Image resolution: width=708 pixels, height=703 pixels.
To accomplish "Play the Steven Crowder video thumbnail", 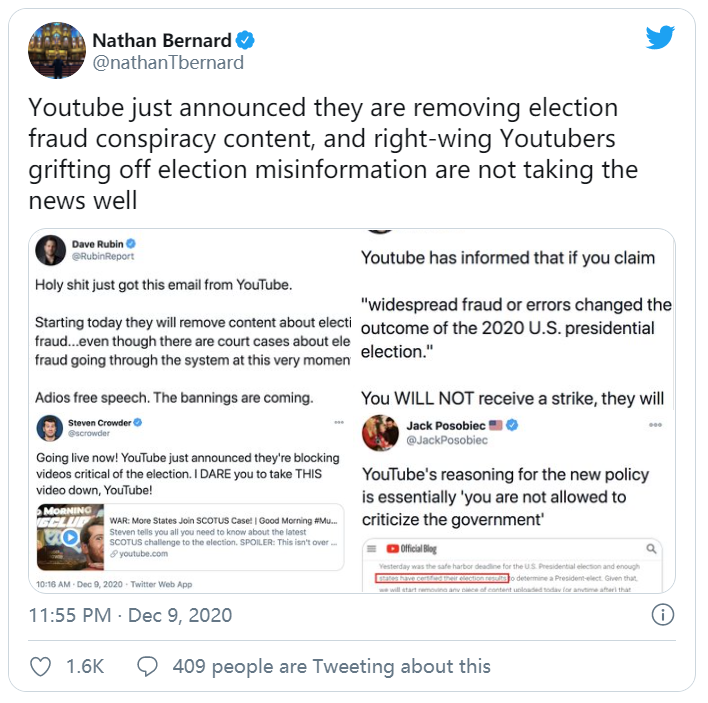I will [x=70, y=537].
